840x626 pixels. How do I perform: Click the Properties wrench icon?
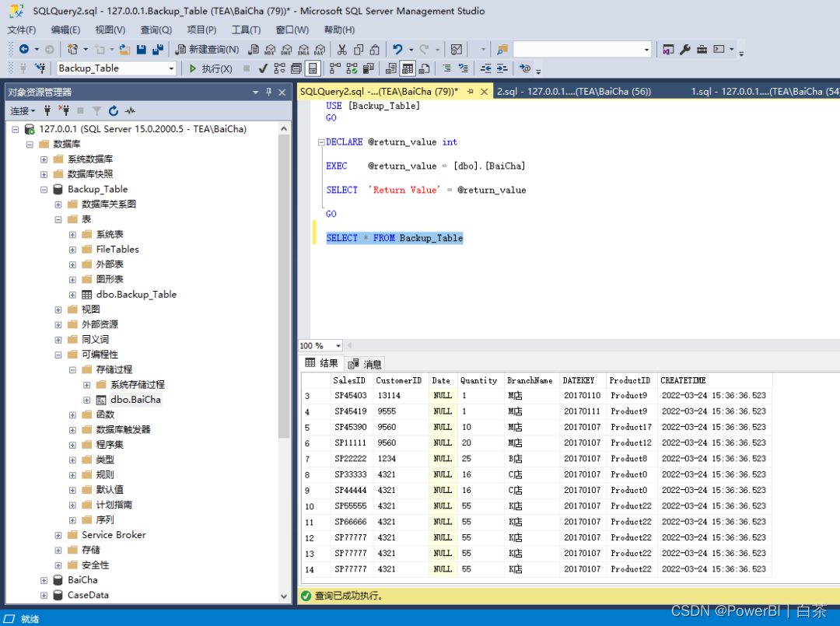[x=684, y=50]
